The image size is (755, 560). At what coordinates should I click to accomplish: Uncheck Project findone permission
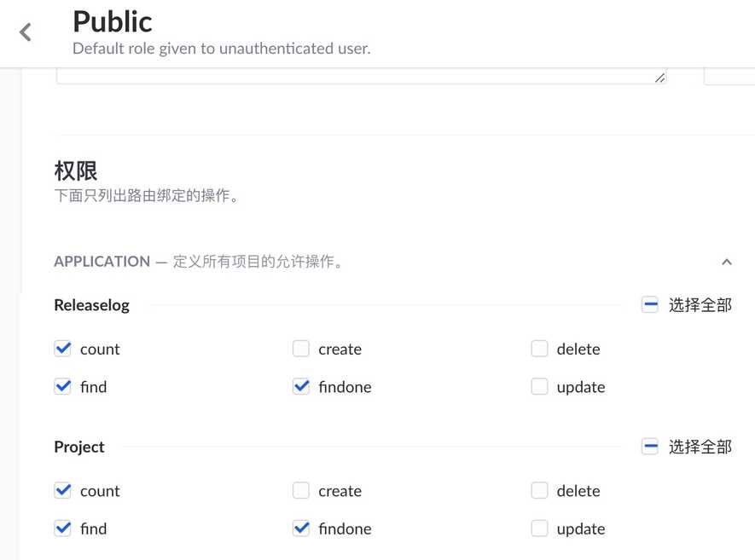[301, 528]
